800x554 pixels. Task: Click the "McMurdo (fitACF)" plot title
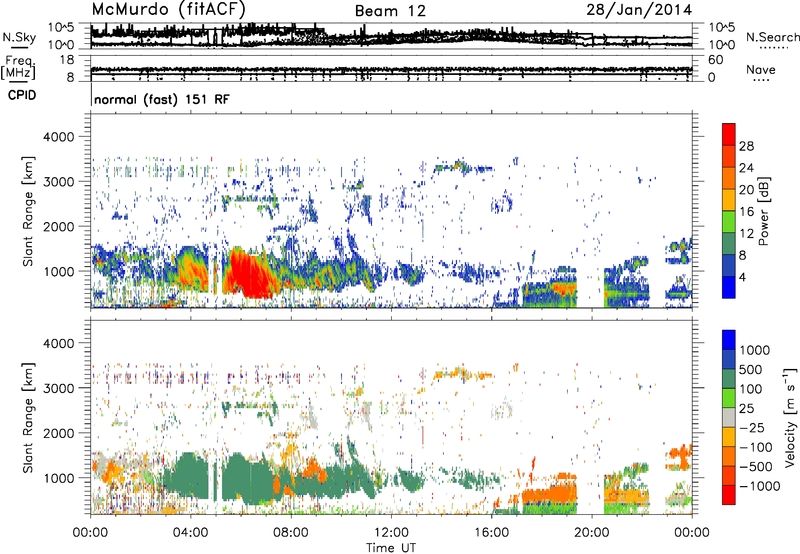168,9
